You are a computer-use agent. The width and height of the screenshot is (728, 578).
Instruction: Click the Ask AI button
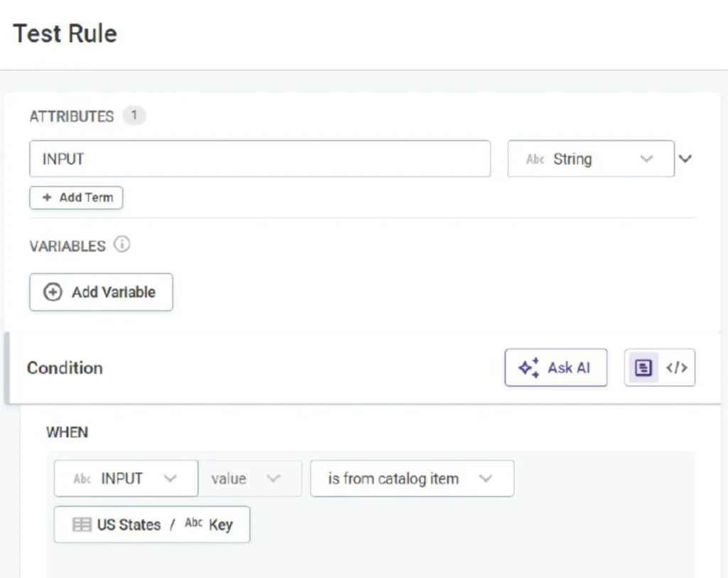coord(556,368)
